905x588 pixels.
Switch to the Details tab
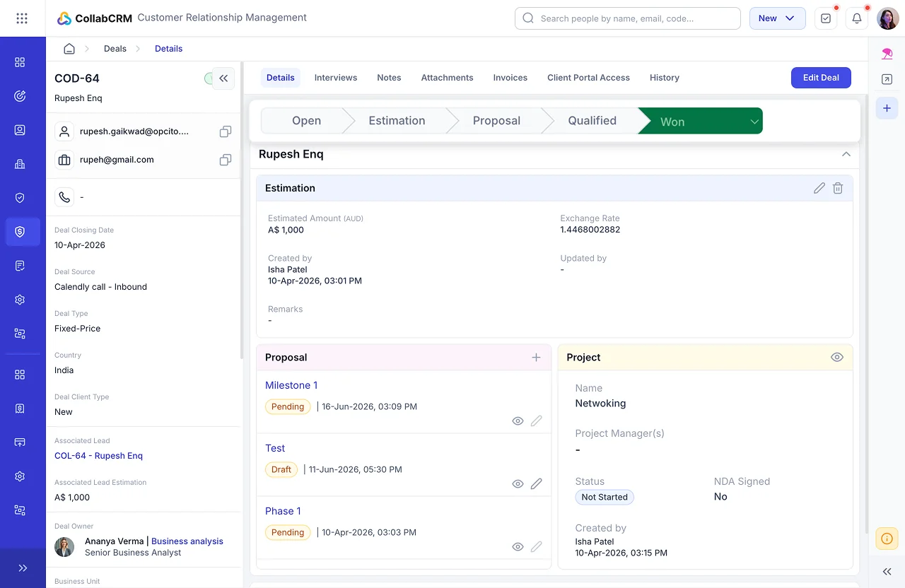(x=280, y=78)
